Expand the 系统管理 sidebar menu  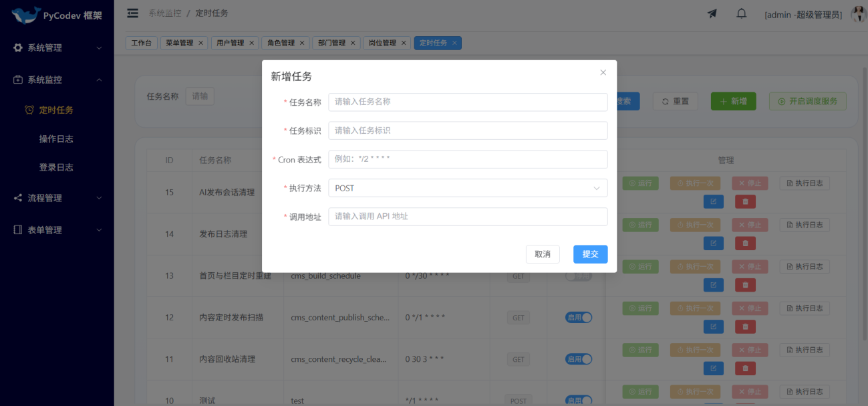pos(57,47)
